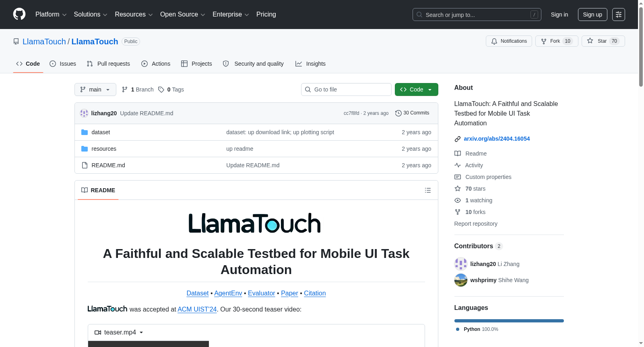Click the tag icon next to Tags
The image size is (644, 347).
coord(161,89)
